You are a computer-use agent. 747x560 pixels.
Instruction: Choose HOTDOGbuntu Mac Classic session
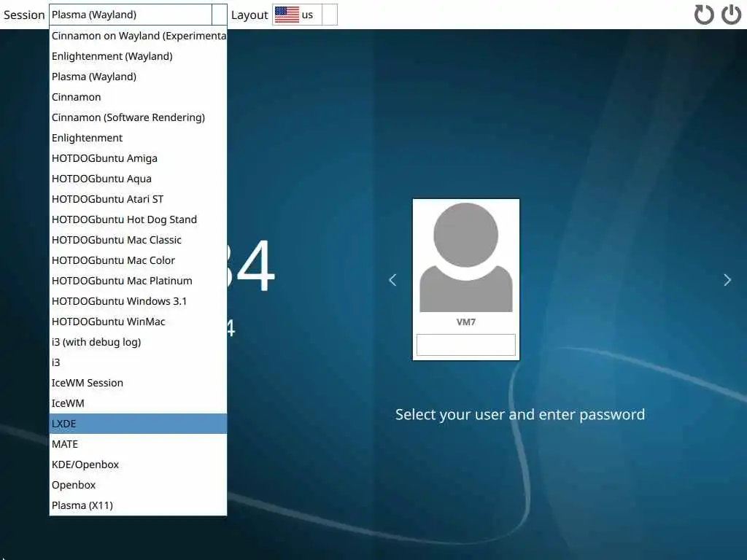(x=138, y=240)
